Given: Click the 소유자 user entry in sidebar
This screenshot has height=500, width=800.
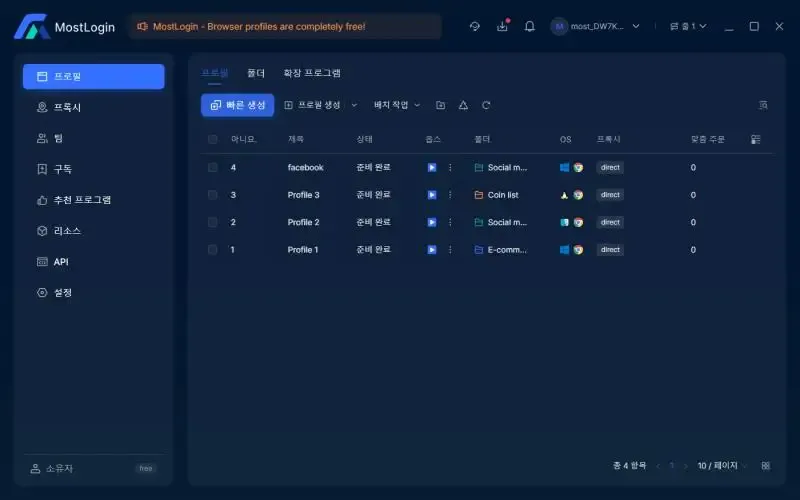Looking at the screenshot, I should pyautogui.click(x=52, y=468).
